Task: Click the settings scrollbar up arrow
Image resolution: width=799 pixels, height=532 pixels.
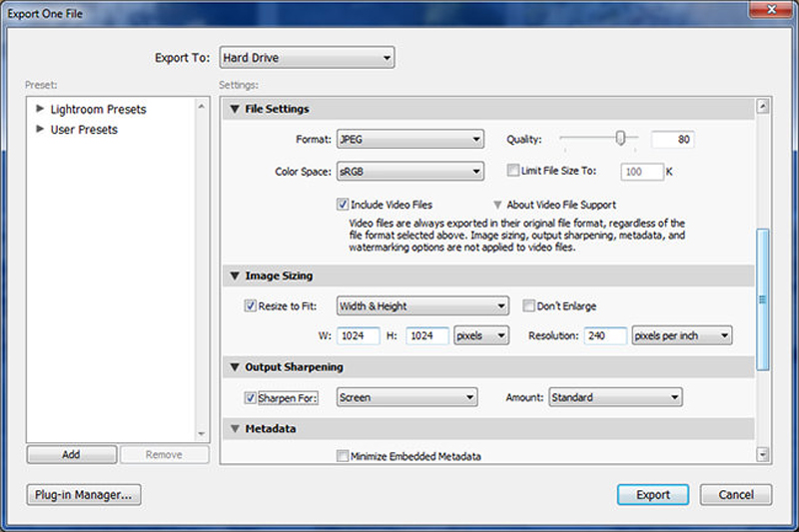Action: [763, 107]
